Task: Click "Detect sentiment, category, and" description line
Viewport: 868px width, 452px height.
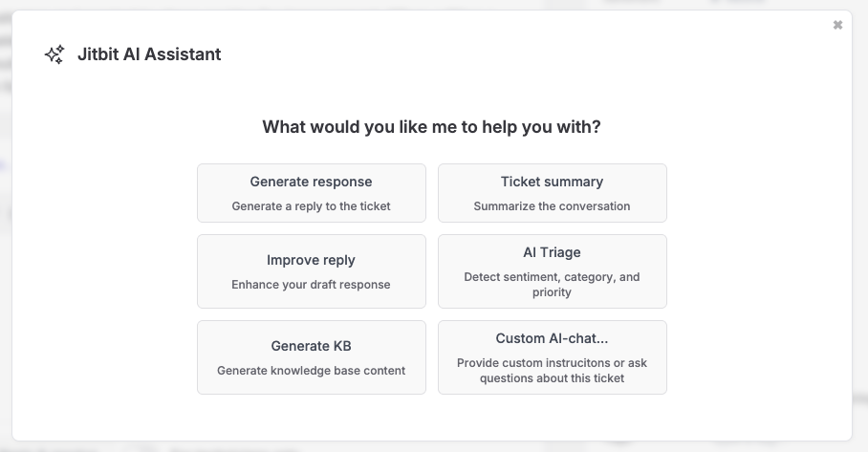Action: pyautogui.click(x=552, y=277)
